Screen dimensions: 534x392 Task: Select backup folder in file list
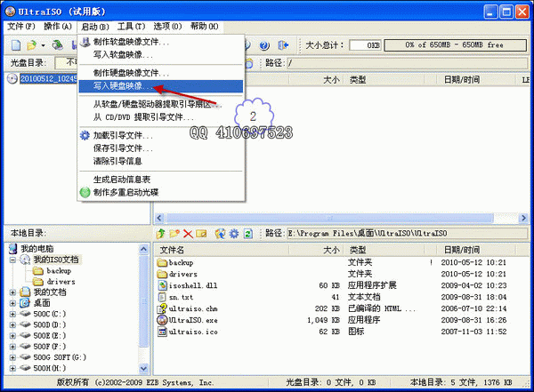(182, 263)
